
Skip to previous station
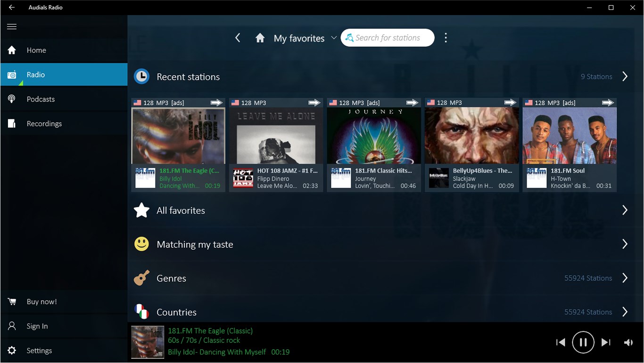point(561,343)
